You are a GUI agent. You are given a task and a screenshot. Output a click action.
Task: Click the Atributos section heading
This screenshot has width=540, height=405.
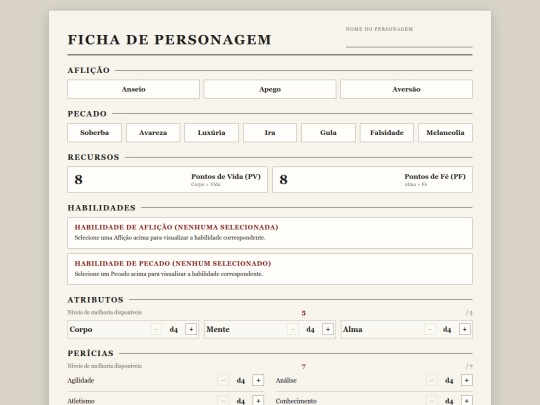pos(95,300)
